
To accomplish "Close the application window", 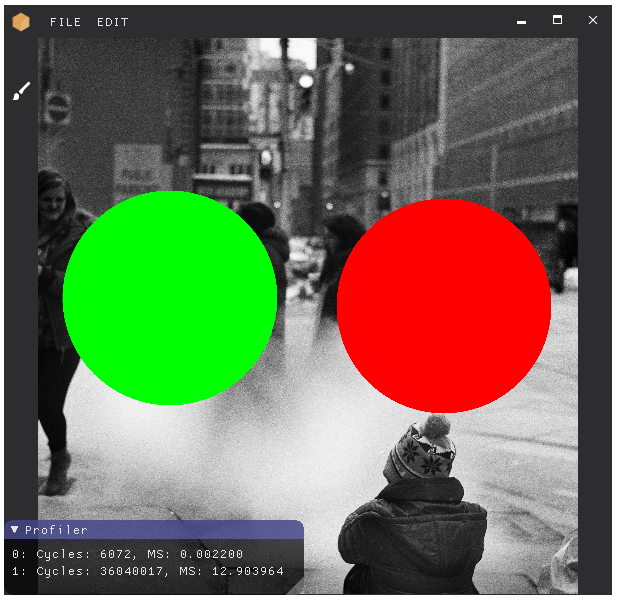I will [593, 21].
